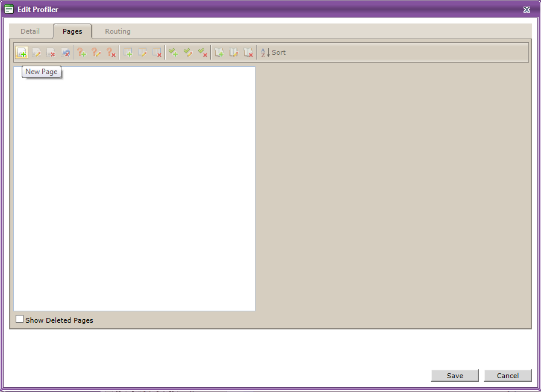Close the Edit Profiler dialog
Viewport: 541px width, 392px height.
tap(527, 10)
